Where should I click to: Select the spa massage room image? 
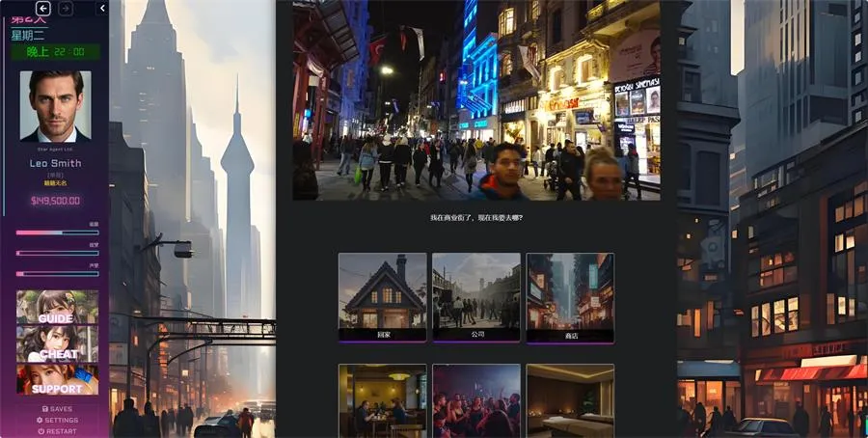(x=570, y=400)
